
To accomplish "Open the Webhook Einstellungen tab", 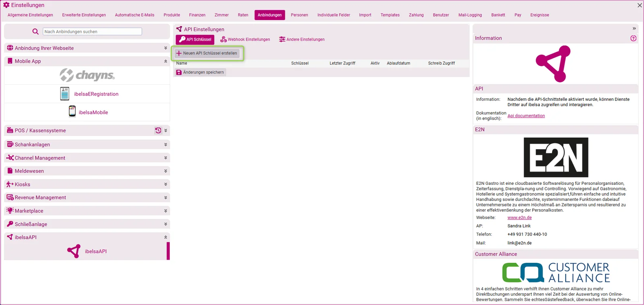I will 245,39.
